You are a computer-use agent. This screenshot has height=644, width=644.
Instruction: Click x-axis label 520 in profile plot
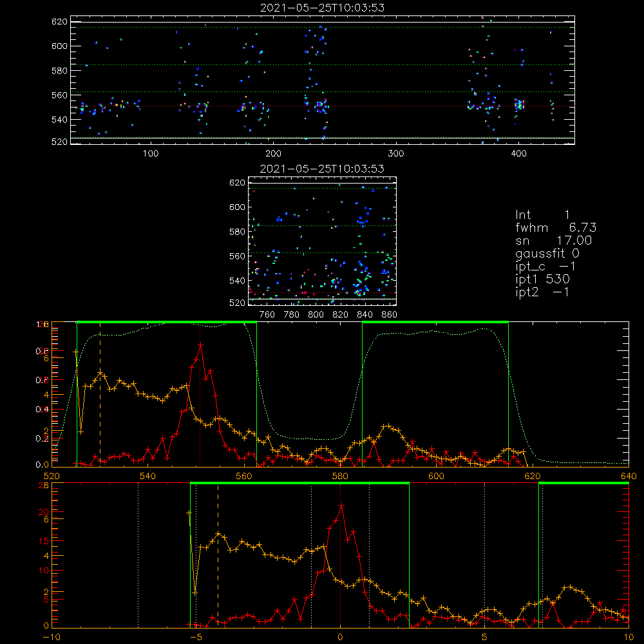point(52,476)
